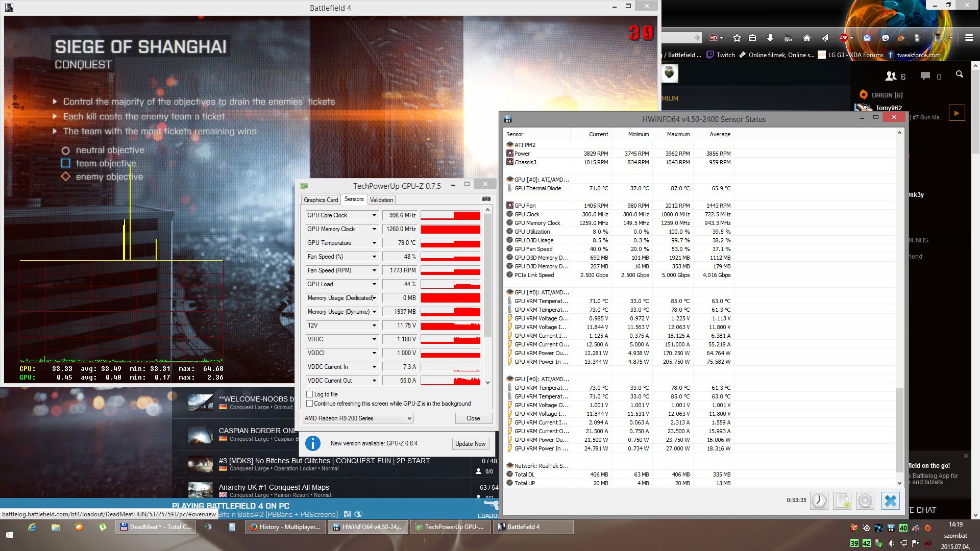980x551 pixels.
Task: Click YouTube toolbar icon in Firefox
Action: coord(788,38)
